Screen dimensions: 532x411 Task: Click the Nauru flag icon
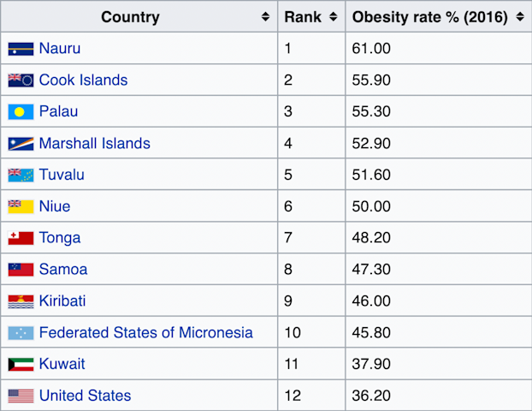[x=21, y=49]
